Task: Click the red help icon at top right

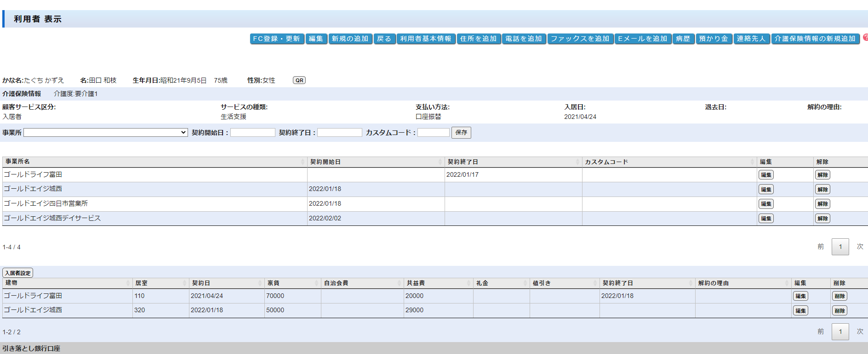Action: pyautogui.click(x=865, y=38)
